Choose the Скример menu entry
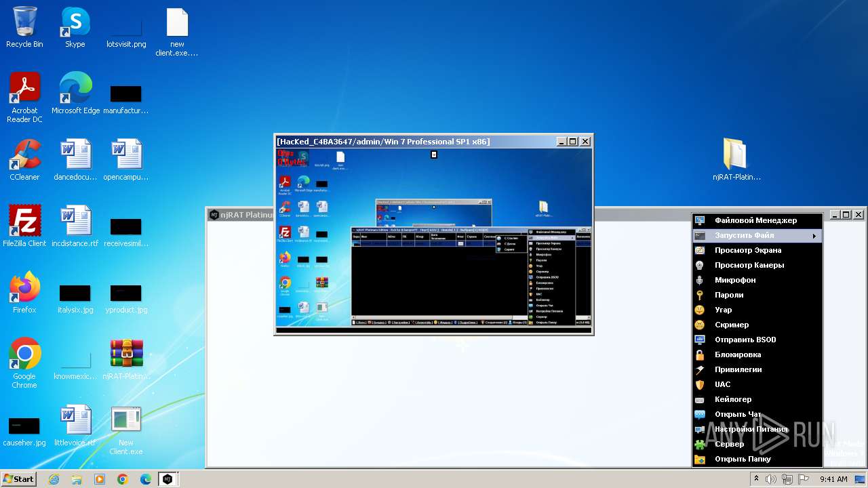The height and width of the screenshot is (488, 868). click(x=757, y=325)
